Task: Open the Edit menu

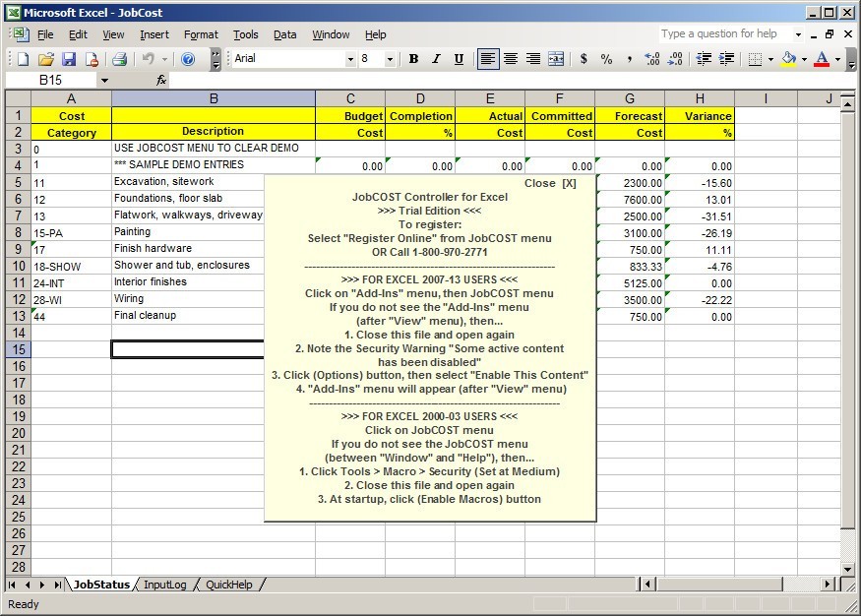Action: pyautogui.click(x=78, y=34)
